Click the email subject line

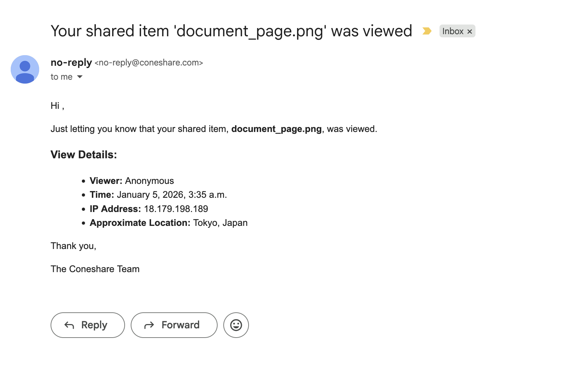[x=231, y=31]
